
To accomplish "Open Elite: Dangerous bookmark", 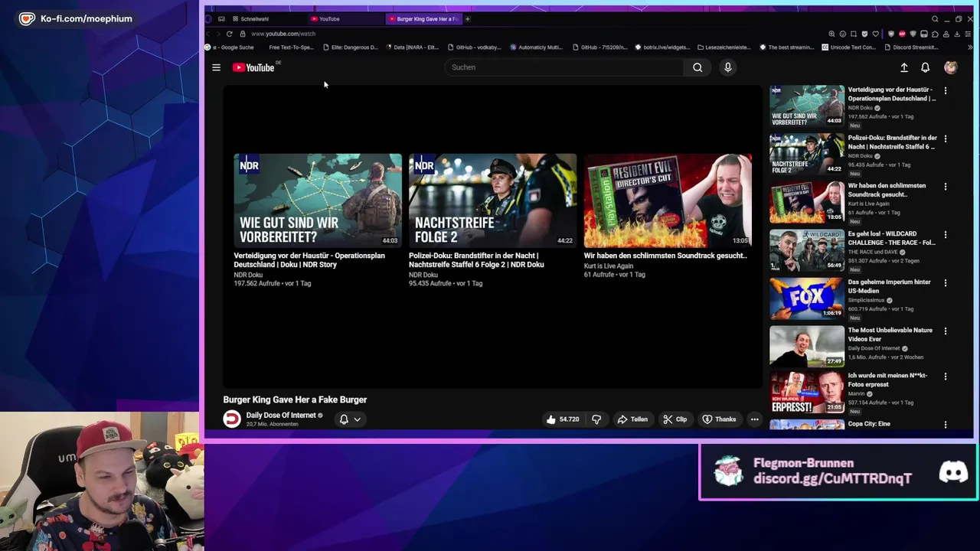I will pyautogui.click(x=351, y=47).
